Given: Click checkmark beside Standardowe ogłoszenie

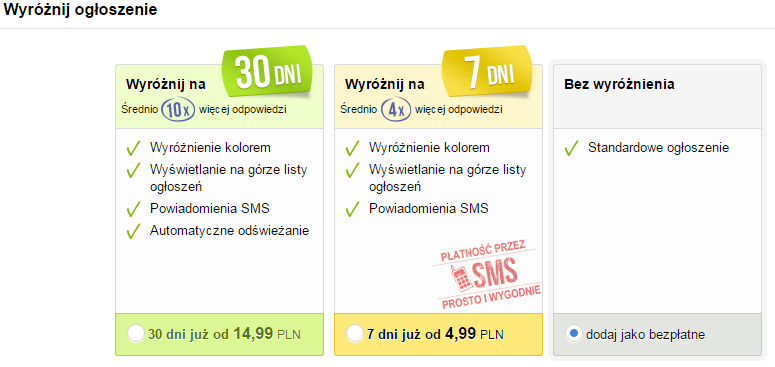Looking at the screenshot, I should [x=571, y=148].
